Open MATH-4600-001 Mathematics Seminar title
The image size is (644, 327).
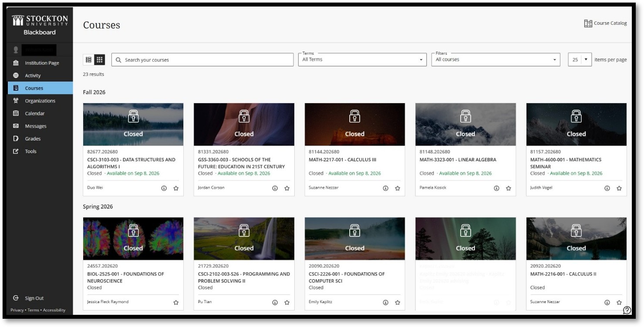pyautogui.click(x=566, y=163)
